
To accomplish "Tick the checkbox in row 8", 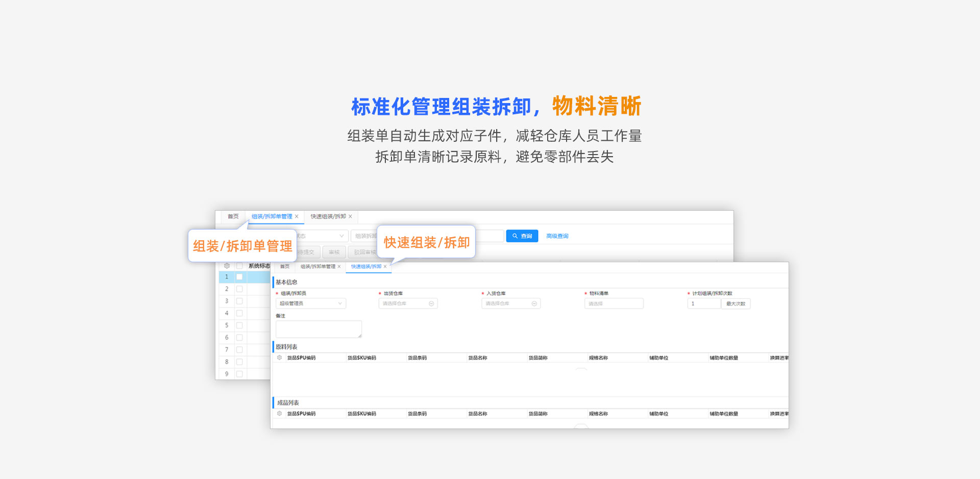I will click(239, 362).
